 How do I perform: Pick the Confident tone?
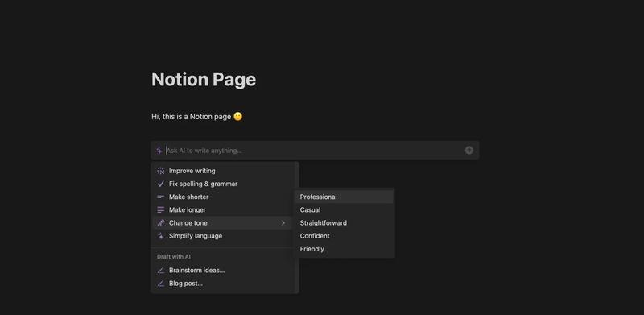tap(344, 236)
